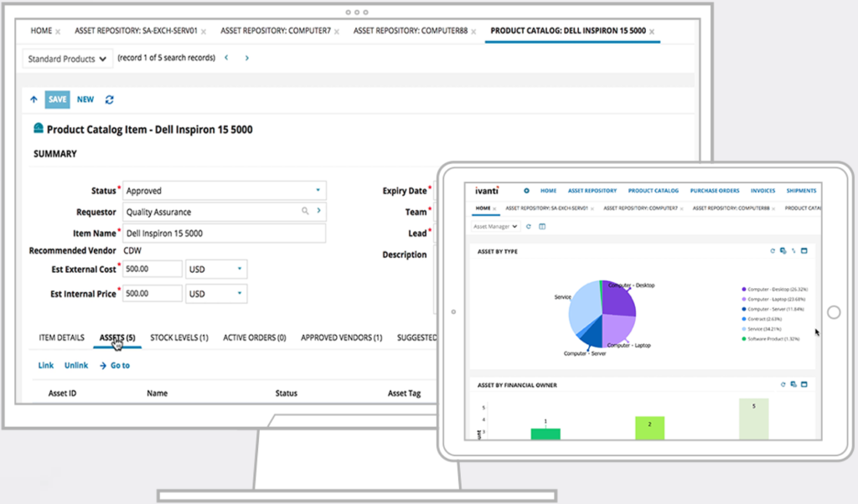
Task: Click the Asset ID column header
Action: pyautogui.click(x=62, y=393)
